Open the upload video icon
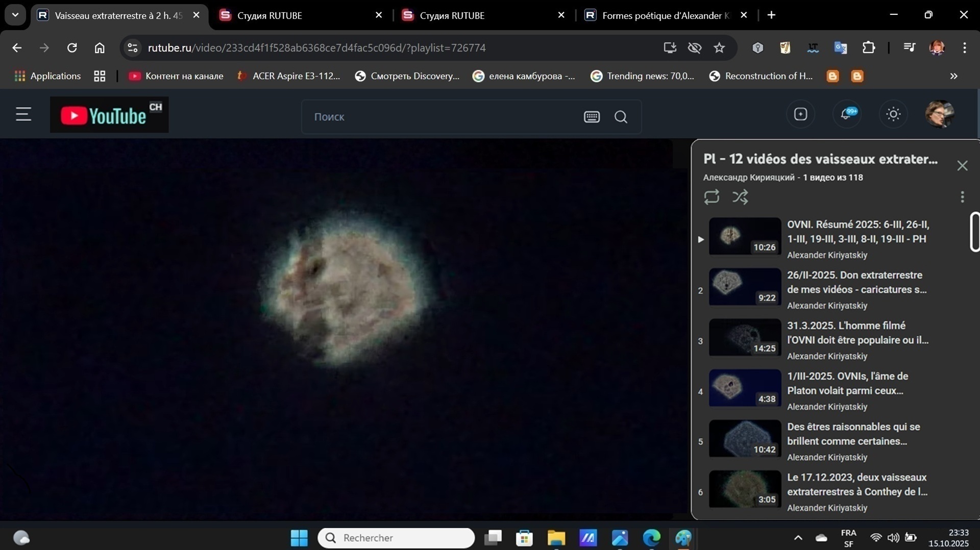 click(800, 114)
